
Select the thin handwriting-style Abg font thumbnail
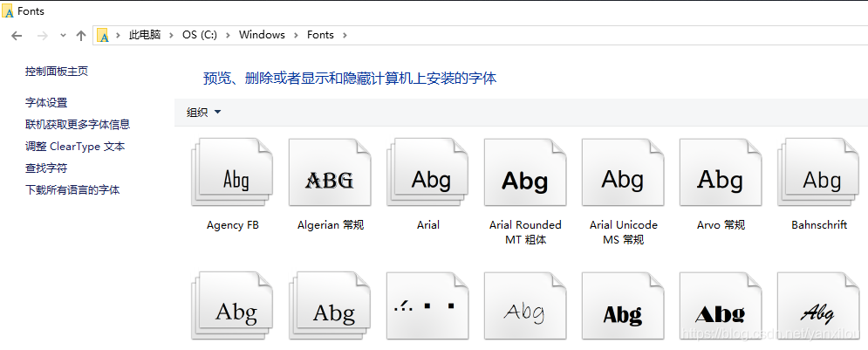pyautogui.click(x=525, y=305)
